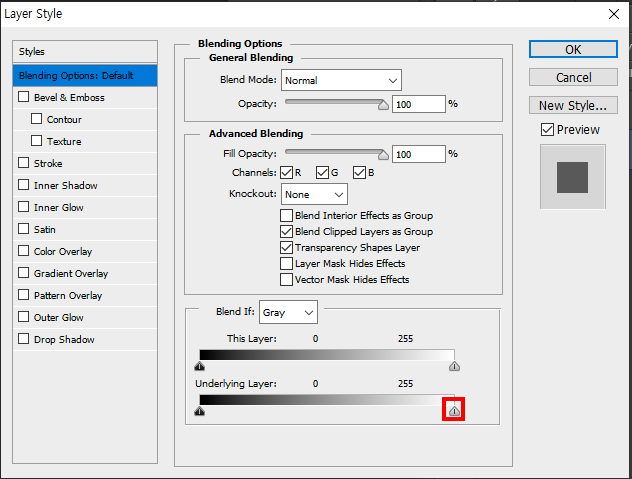This screenshot has height=479, width=632.
Task: Check Vector Mask Hides Effects
Action: click(x=287, y=279)
